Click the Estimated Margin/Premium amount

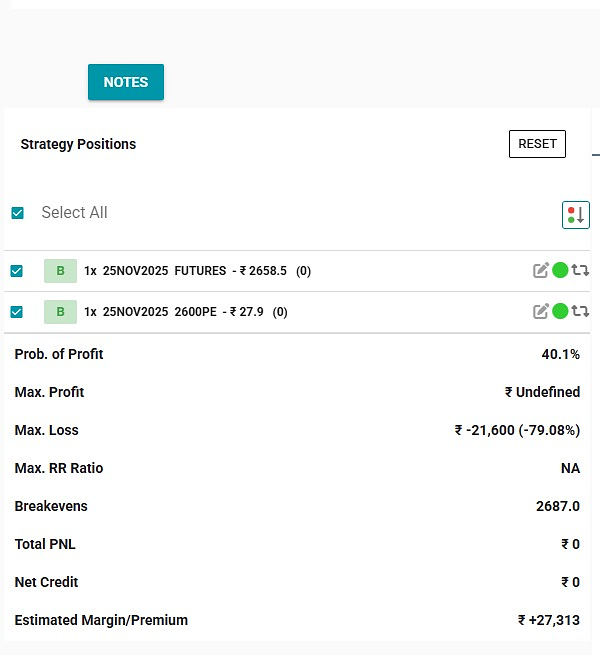click(549, 620)
